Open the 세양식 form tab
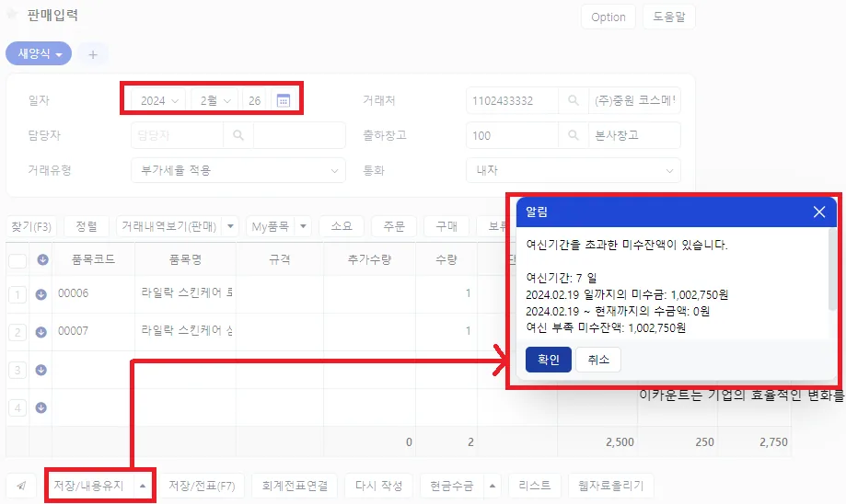 pyautogui.click(x=39, y=53)
